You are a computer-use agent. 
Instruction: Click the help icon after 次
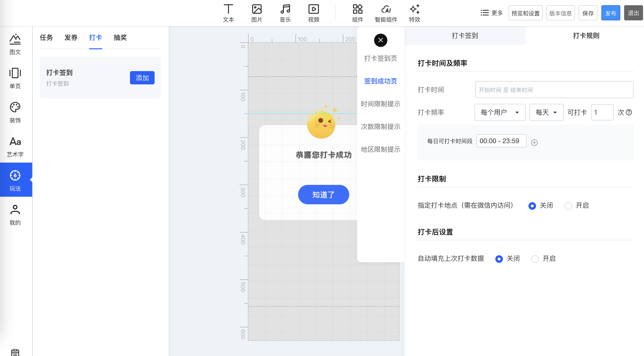[629, 112]
